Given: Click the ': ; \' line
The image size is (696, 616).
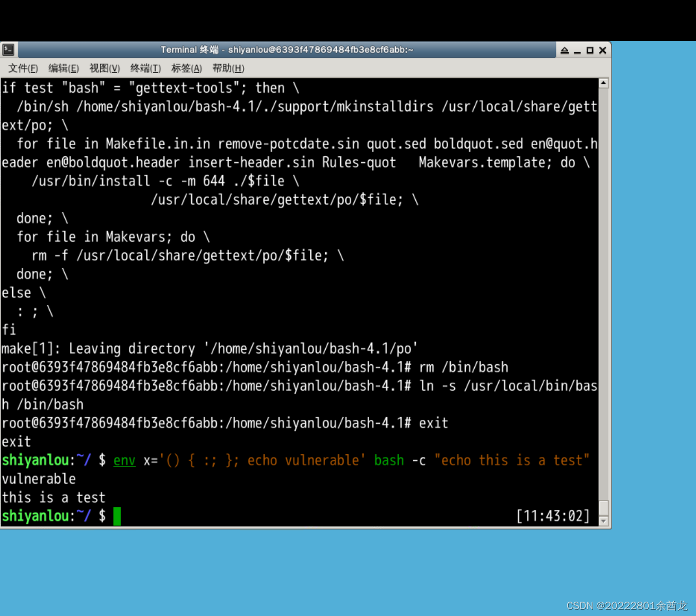Looking at the screenshot, I should coord(35,311).
